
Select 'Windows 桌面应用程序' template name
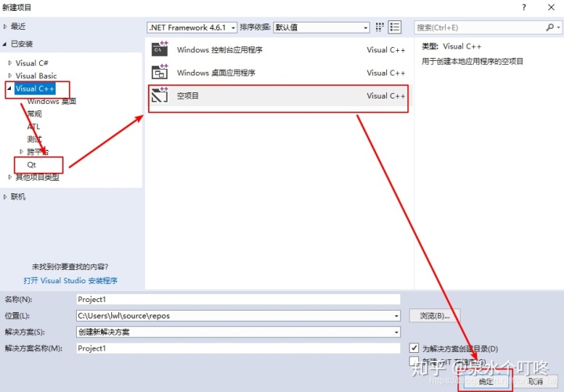(x=216, y=73)
